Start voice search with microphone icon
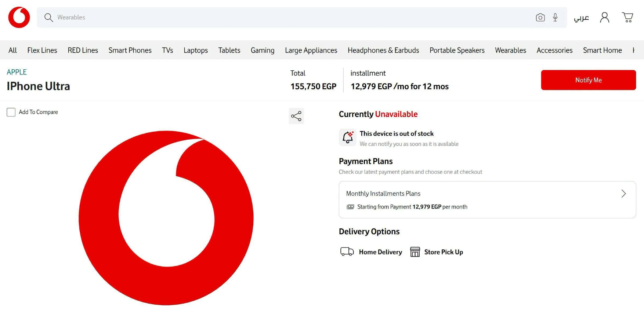The height and width of the screenshot is (312, 644). coord(555,17)
